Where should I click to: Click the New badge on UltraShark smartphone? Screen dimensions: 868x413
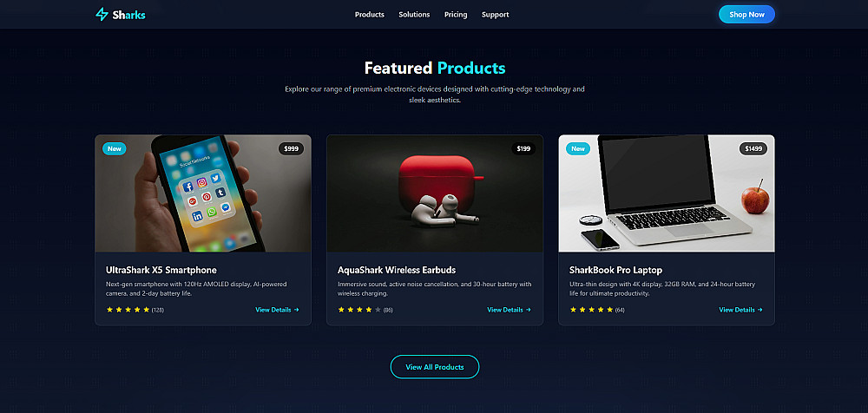114,148
